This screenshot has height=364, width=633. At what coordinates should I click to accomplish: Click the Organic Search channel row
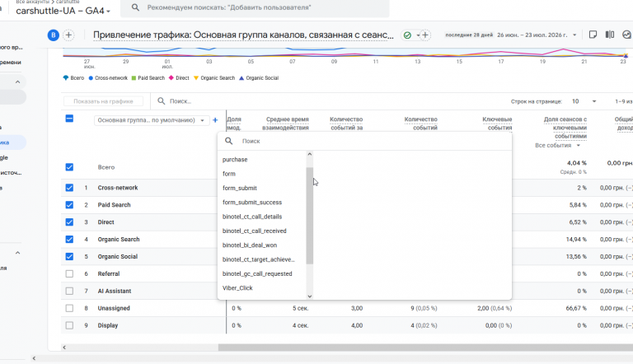pos(119,240)
